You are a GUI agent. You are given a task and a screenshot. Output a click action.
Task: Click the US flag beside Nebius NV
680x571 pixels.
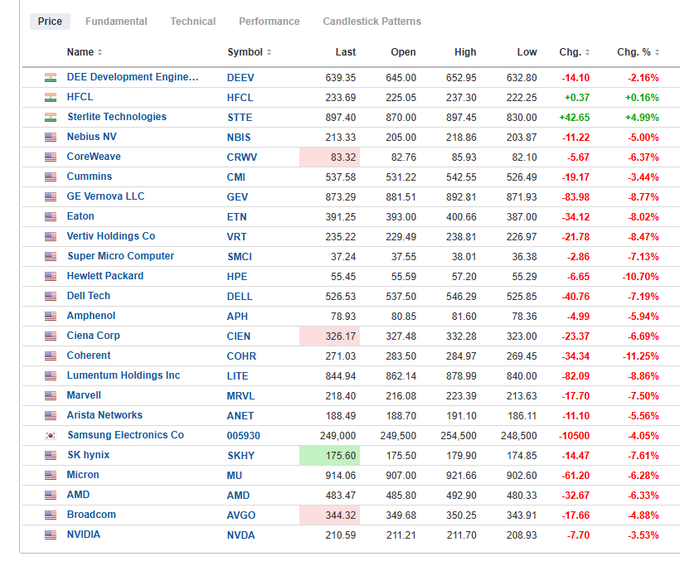(x=51, y=137)
